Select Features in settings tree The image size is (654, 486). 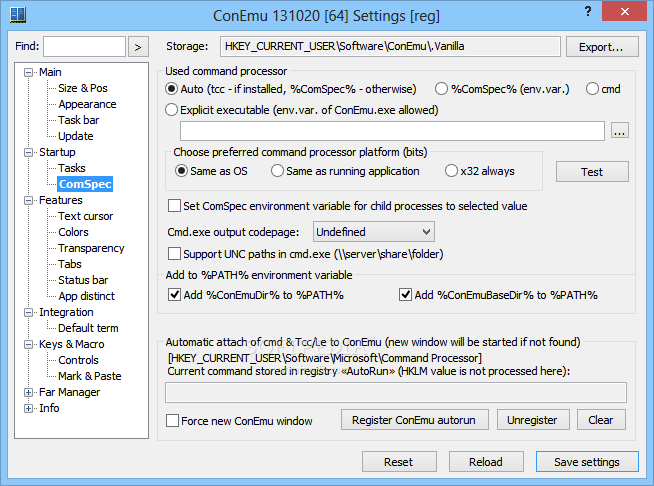(60, 200)
